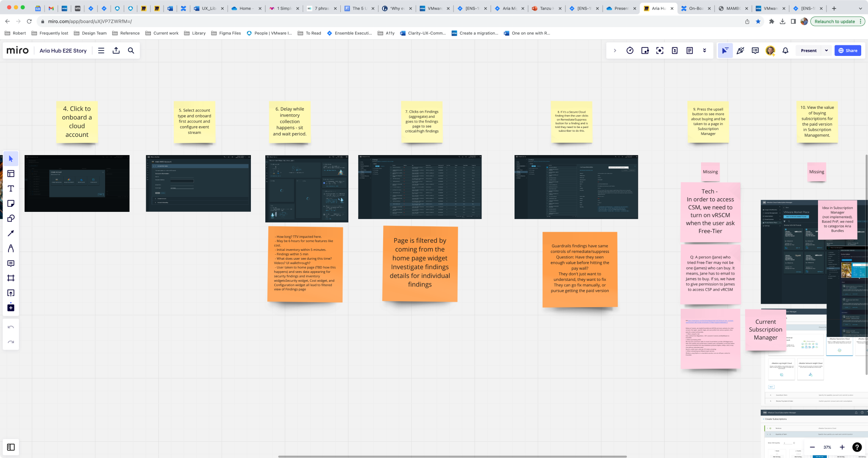
Task: Go to Miro dashboard via the logo
Action: click(x=18, y=50)
